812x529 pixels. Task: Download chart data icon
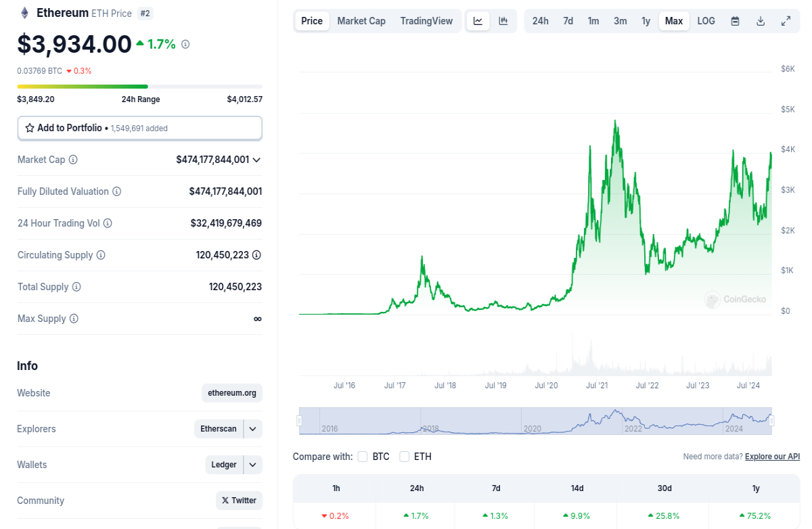(x=761, y=21)
